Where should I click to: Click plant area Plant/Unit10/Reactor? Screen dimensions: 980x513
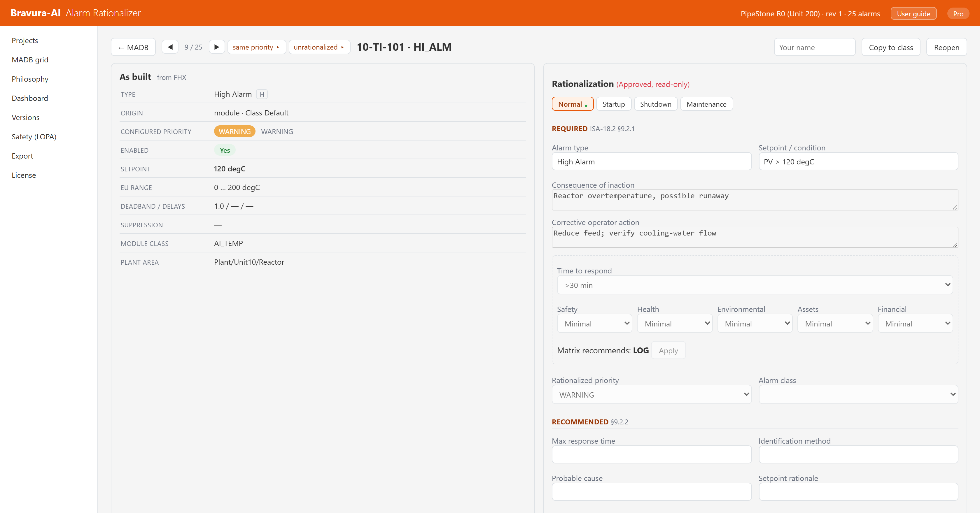coord(249,262)
